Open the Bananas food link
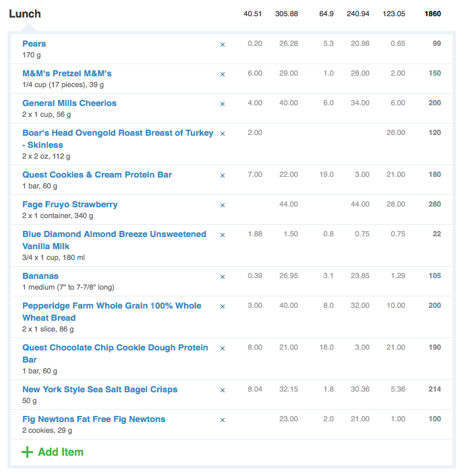This screenshot has height=476, width=462. [40, 276]
